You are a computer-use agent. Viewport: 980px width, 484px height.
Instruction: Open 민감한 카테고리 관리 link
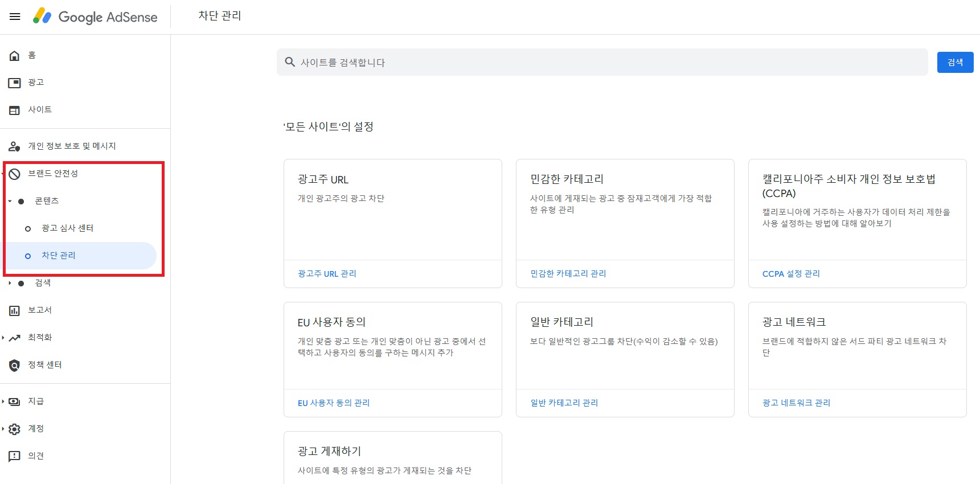pyautogui.click(x=568, y=274)
